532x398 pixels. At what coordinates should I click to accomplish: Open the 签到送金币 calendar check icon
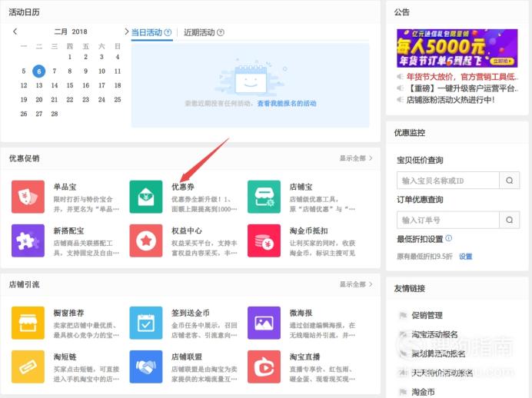pos(146,323)
